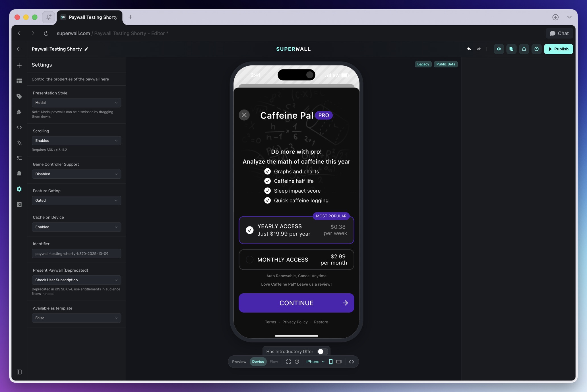Publish the paywall
The width and height of the screenshot is (587, 392).
coord(558,49)
